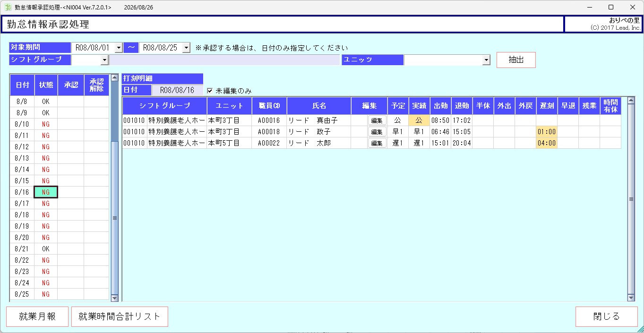
Task: Select the 8/12 date cell
Action: [x=22, y=147]
